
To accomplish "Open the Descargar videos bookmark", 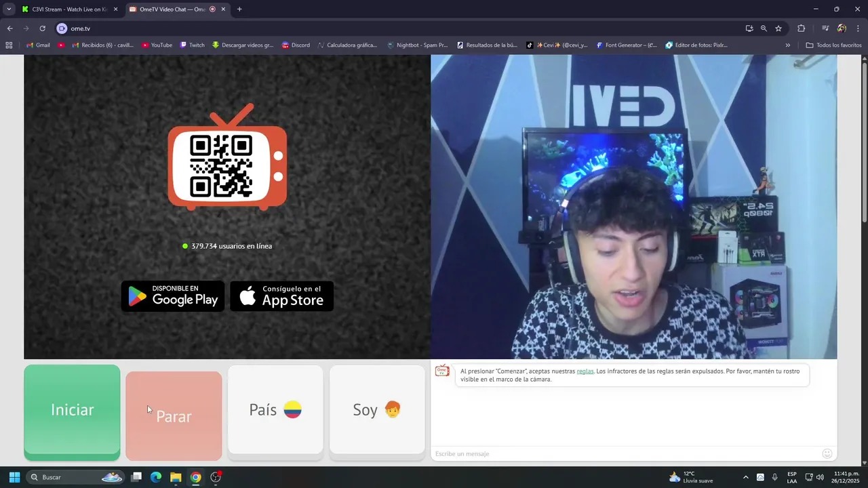I will pyautogui.click(x=243, y=45).
